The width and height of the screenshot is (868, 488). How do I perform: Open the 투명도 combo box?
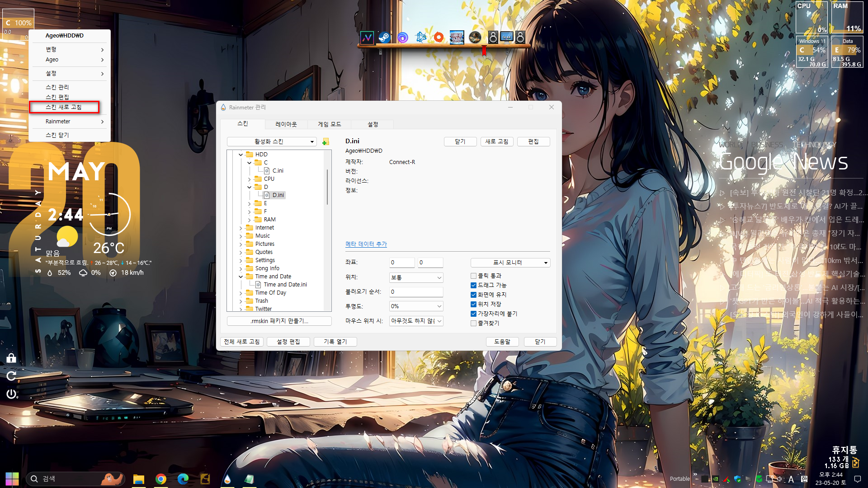(x=416, y=306)
